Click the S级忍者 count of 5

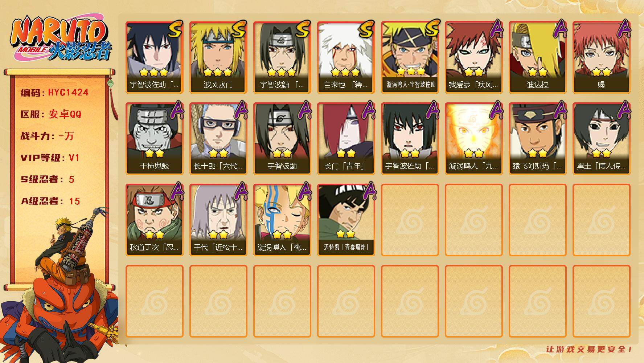[71, 179]
